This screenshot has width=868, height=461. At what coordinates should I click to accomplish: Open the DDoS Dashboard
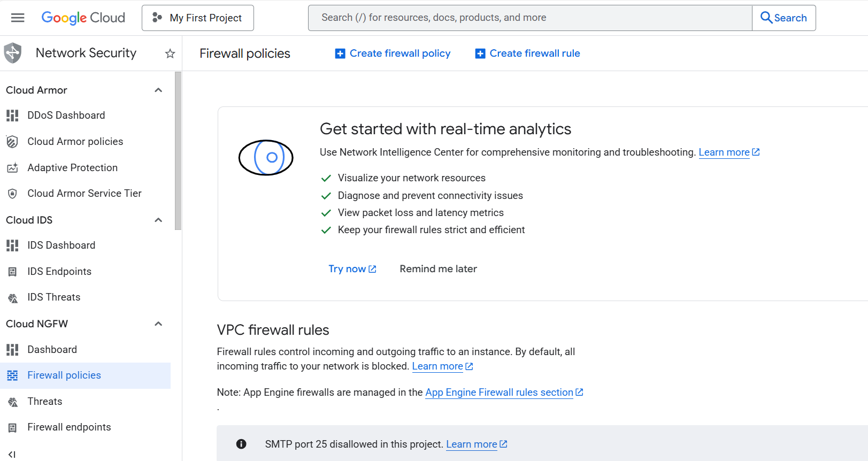click(66, 115)
